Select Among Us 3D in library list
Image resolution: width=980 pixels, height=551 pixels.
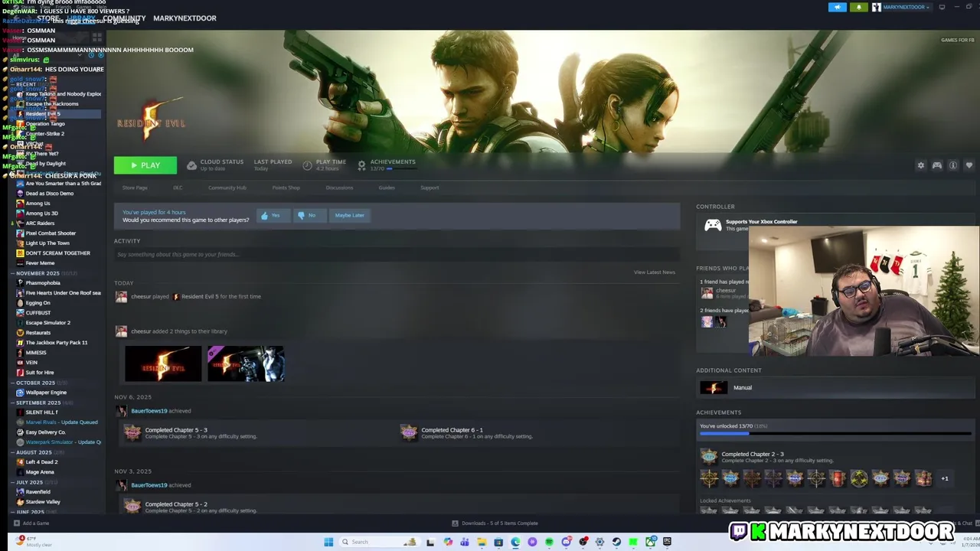41,214
